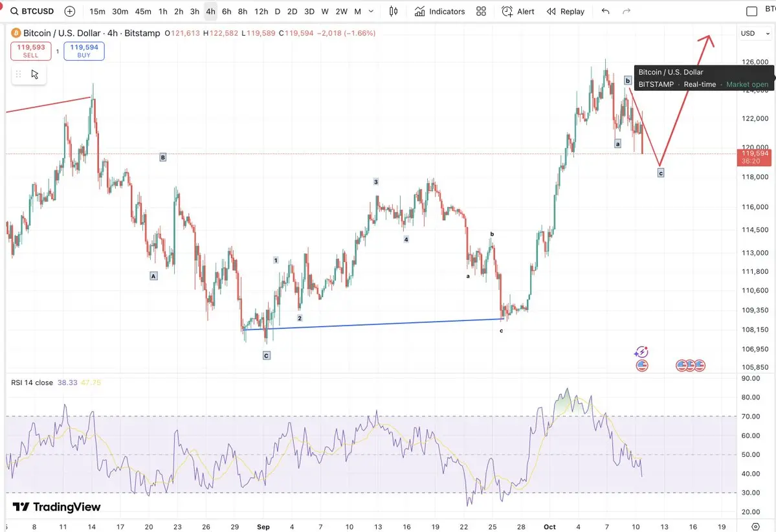This screenshot has height=532, width=776.
Task: Click the 119,594 BUY button
Action: click(x=84, y=51)
